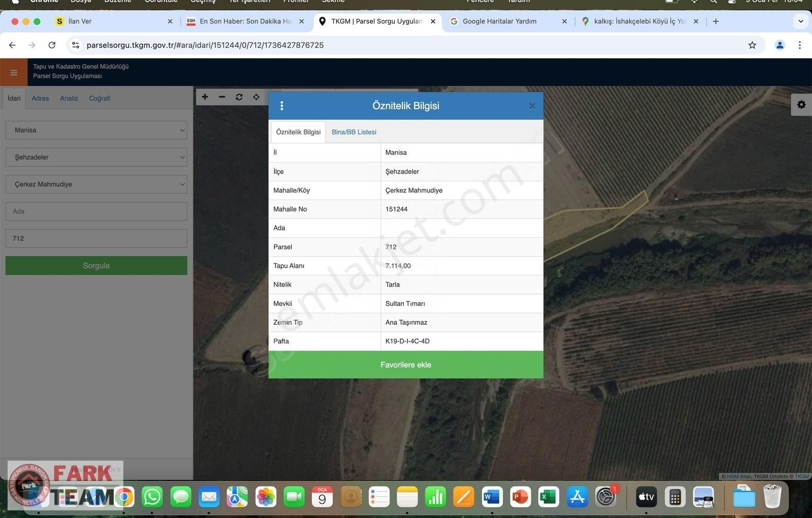Select the Coğrafi search tab

click(x=99, y=98)
